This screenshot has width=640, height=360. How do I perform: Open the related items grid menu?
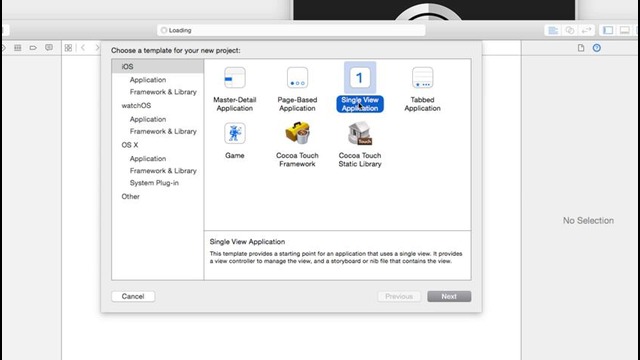(68, 48)
